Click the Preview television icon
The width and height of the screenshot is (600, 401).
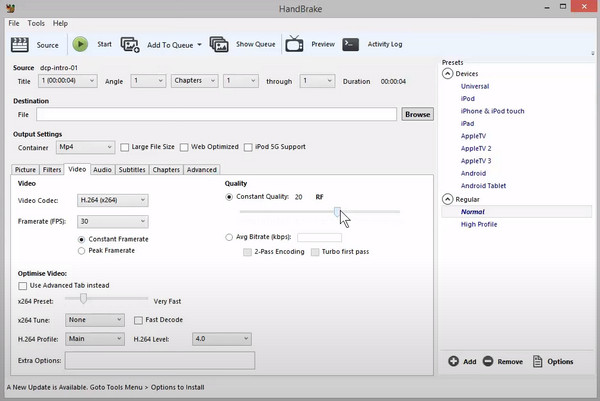click(294, 44)
